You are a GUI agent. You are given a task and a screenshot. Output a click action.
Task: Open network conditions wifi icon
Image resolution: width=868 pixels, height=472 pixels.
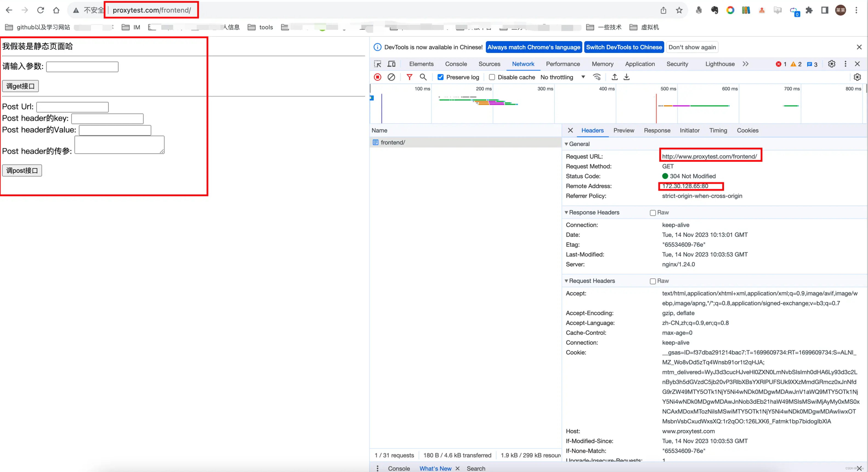coord(597,77)
